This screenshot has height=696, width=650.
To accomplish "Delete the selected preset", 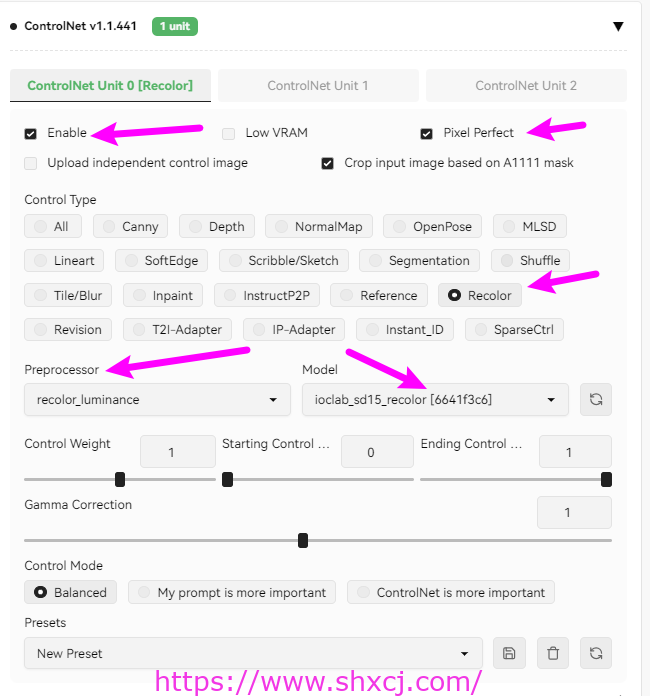I will tap(553, 653).
